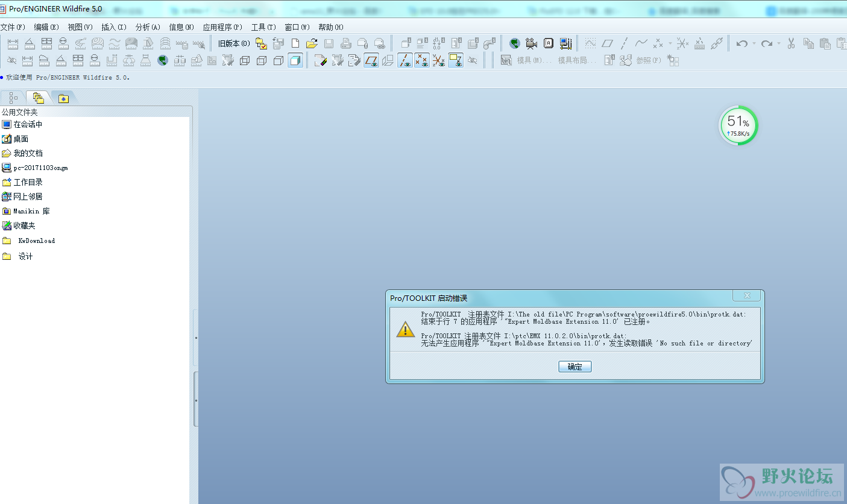Viewport: 847px width, 504px height.
Task: Toggle the yellow rectangle display icon
Action: (x=456, y=60)
